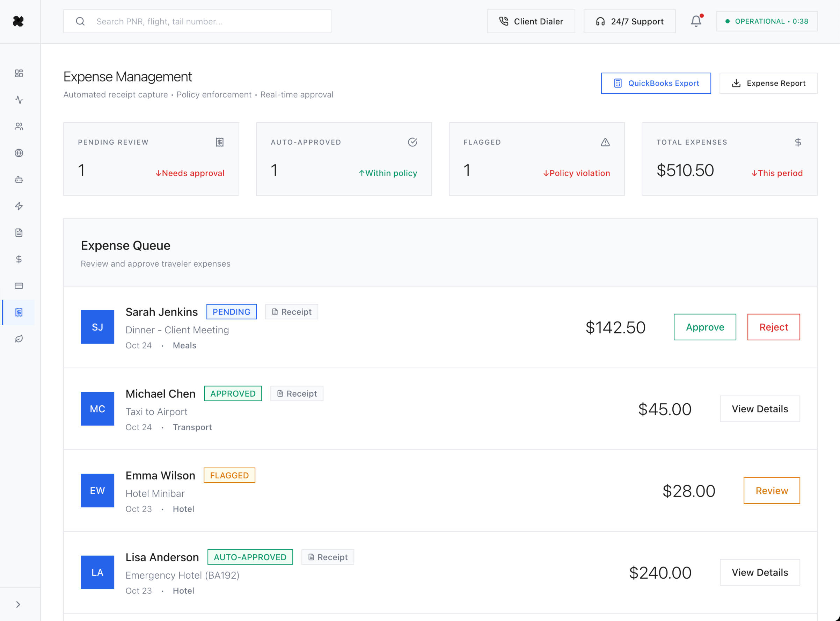Click QuickBooks Export
This screenshot has height=621, width=840.
click(656, 83)
